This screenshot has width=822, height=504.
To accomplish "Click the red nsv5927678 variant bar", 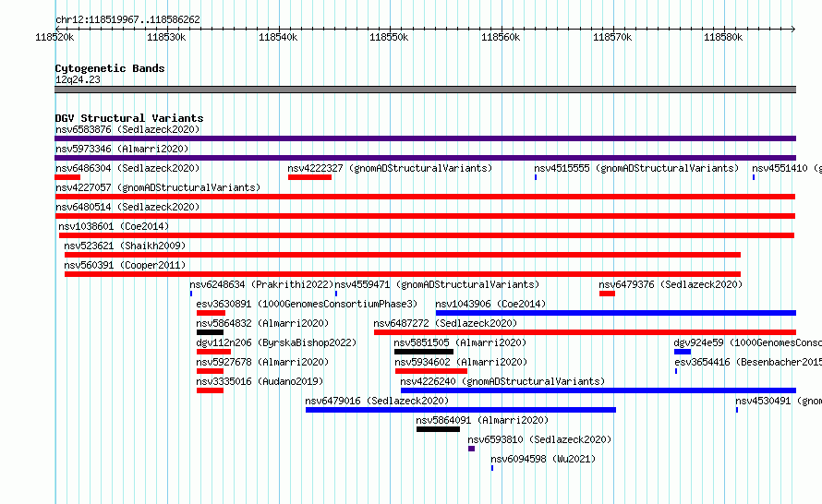I will (x=211, y=371).
